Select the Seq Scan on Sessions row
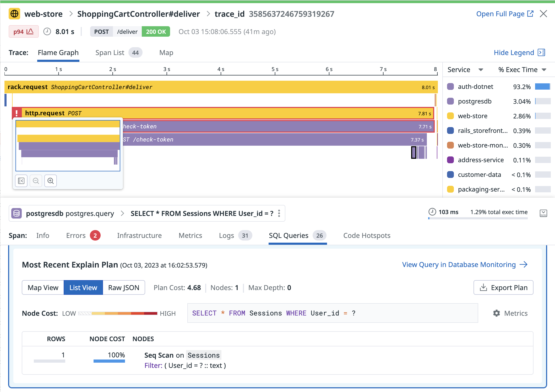This screenshot has width=555, height=392. [182, 355]
